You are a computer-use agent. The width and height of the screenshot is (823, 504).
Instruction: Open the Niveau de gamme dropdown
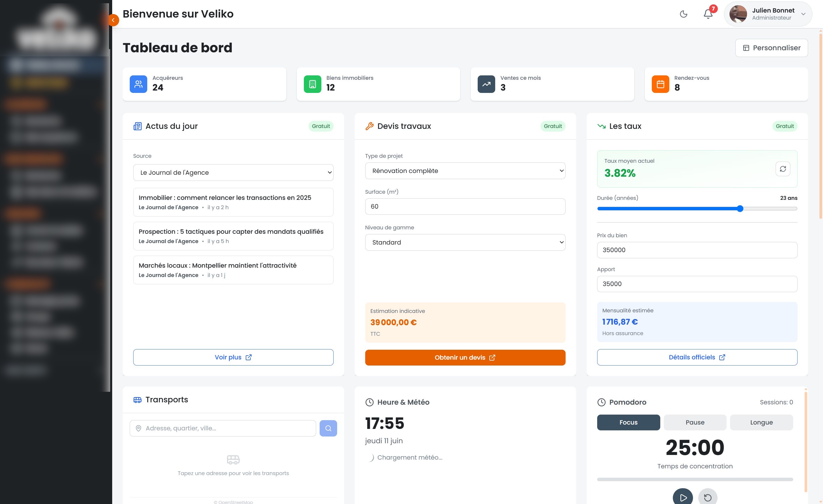465,243
